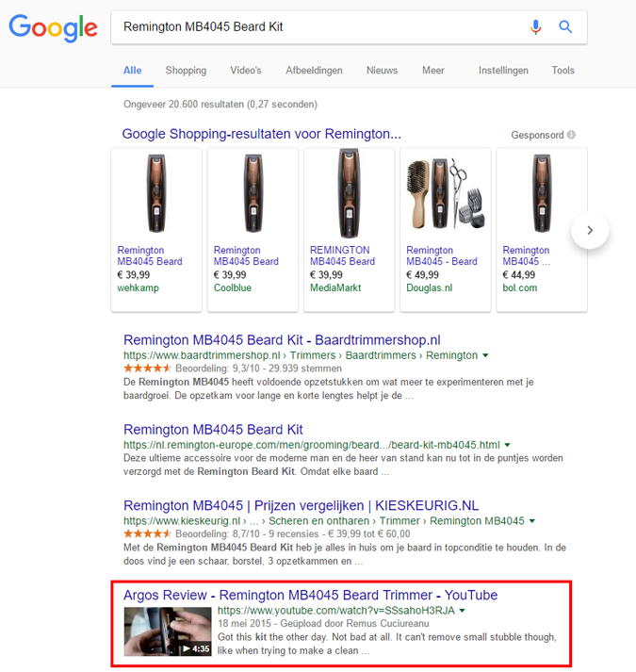Select the Alle tab
Screen dimensions: 636x672
[x=133, y=71]
